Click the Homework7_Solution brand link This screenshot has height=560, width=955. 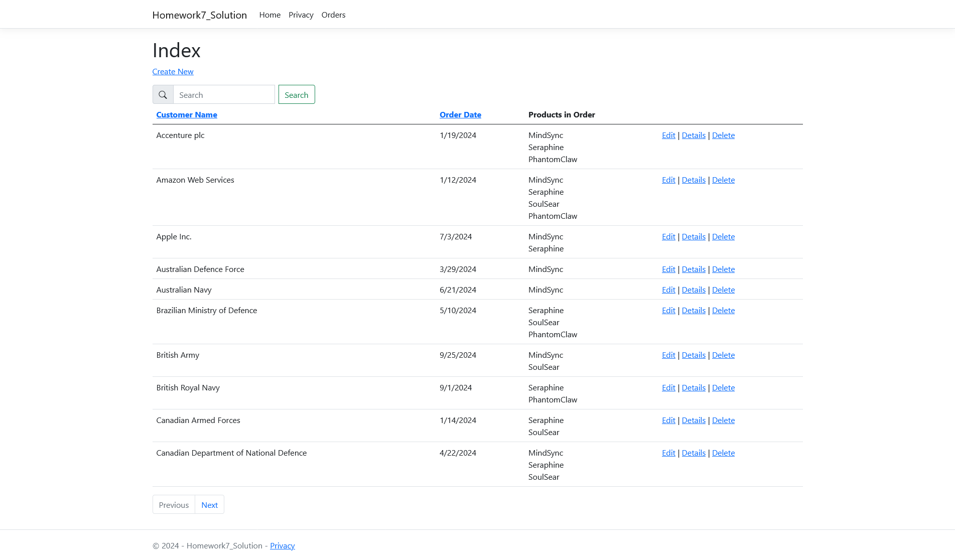click(199, 15)
